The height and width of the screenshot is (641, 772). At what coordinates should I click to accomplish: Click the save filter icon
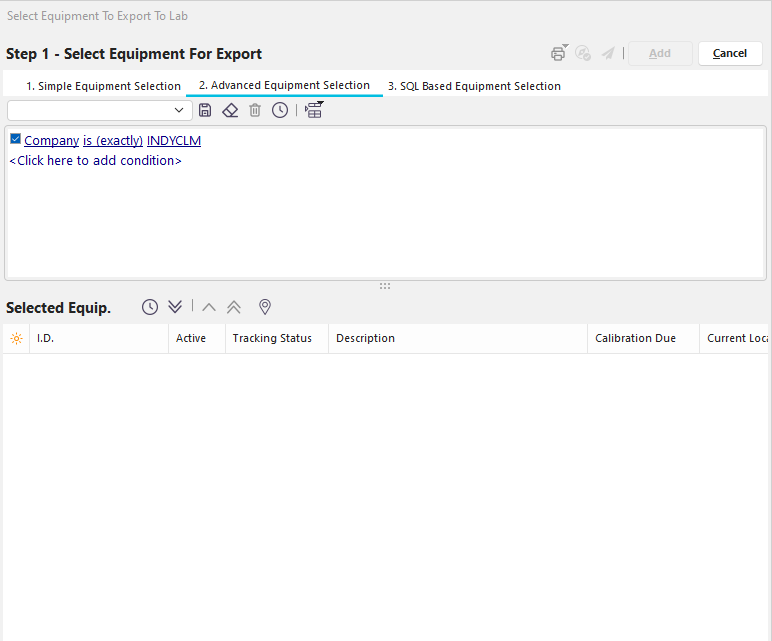(205, 110)
